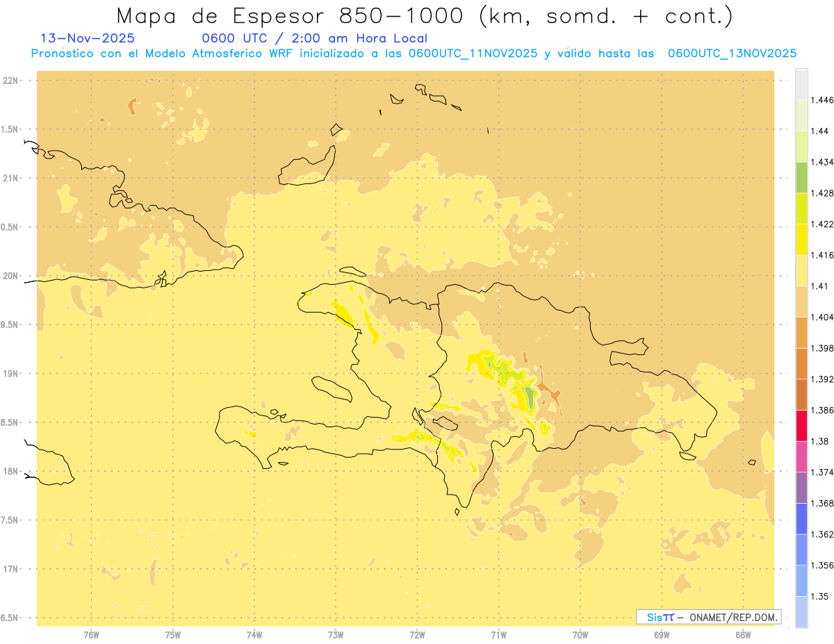Viewport: 834px width, 644px height.
Task: Click the pink legend swatch between 1.374 and 1.38
Action: [801, 456]
